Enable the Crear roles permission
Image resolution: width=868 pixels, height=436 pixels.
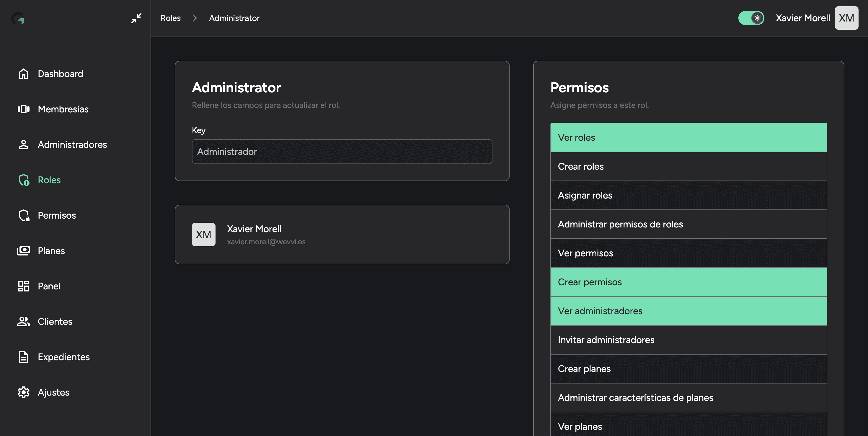point(688,166)
